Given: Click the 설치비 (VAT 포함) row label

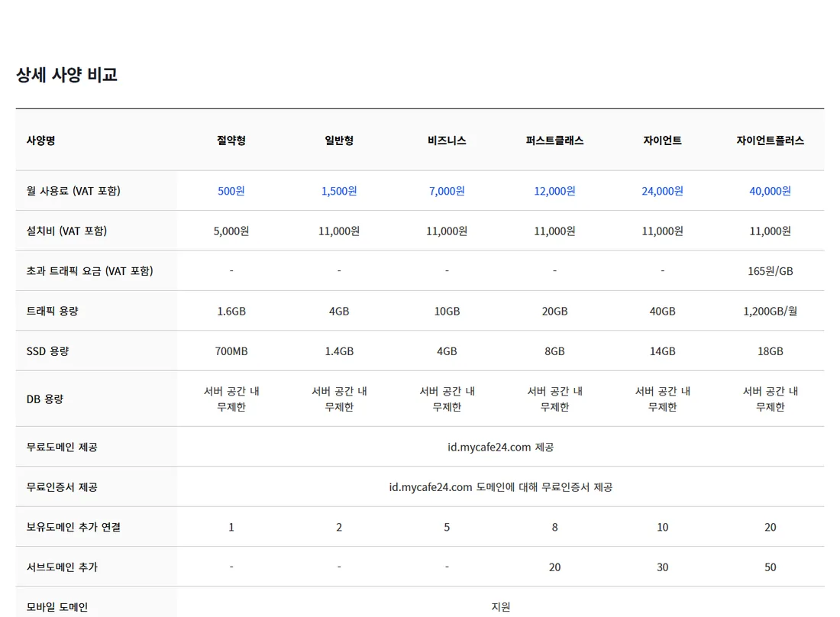Looking at the screenshot, I should 66,231.
